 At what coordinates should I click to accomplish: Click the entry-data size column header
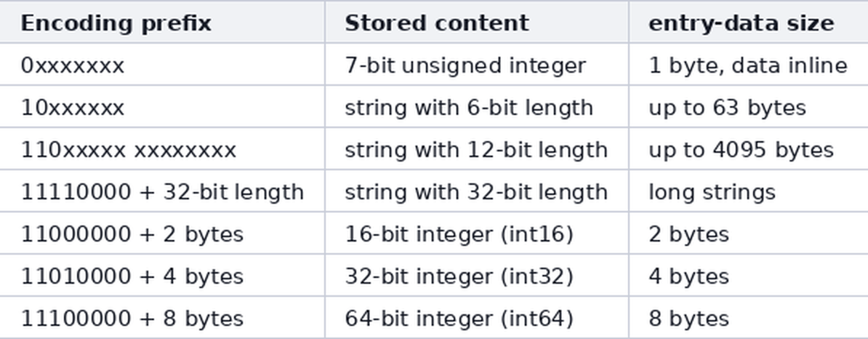point(749,22)
